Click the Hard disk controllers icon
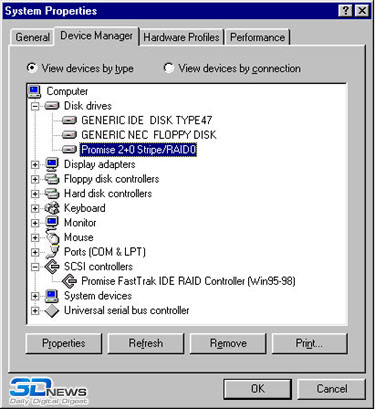375x409 pixels. pos(52,194)
